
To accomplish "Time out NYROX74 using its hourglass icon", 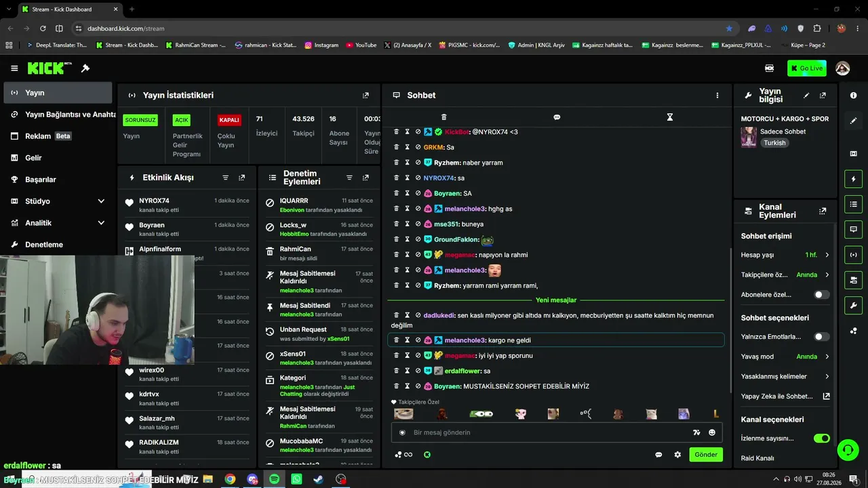I will (407, 178).
